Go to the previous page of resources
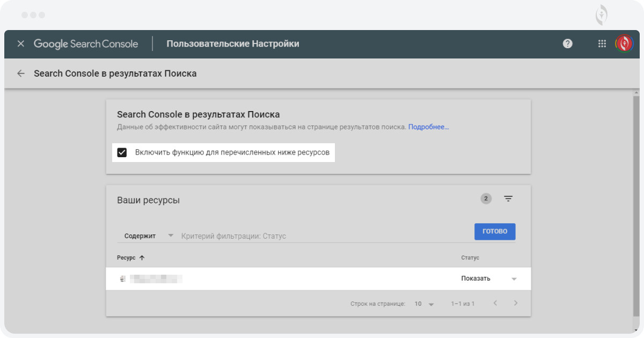This screenshot has width=644, height=338. pyautogui.click(x=495, y=303)
